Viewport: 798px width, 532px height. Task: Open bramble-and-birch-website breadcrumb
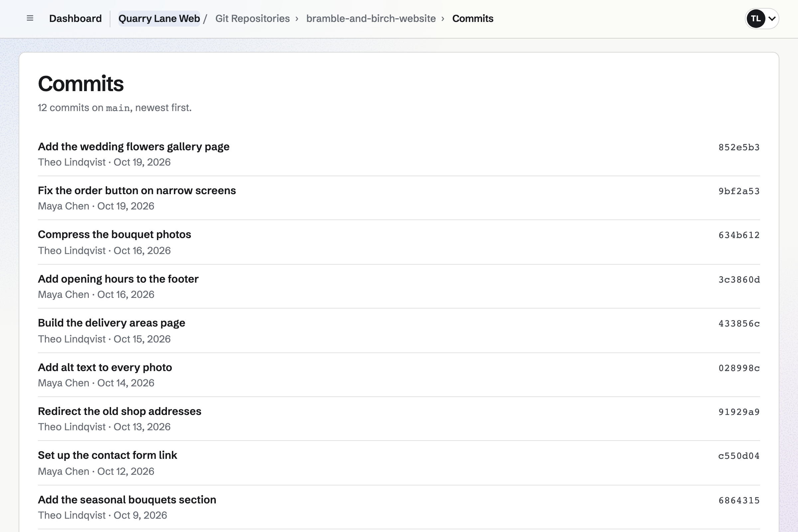coord(371,18)
